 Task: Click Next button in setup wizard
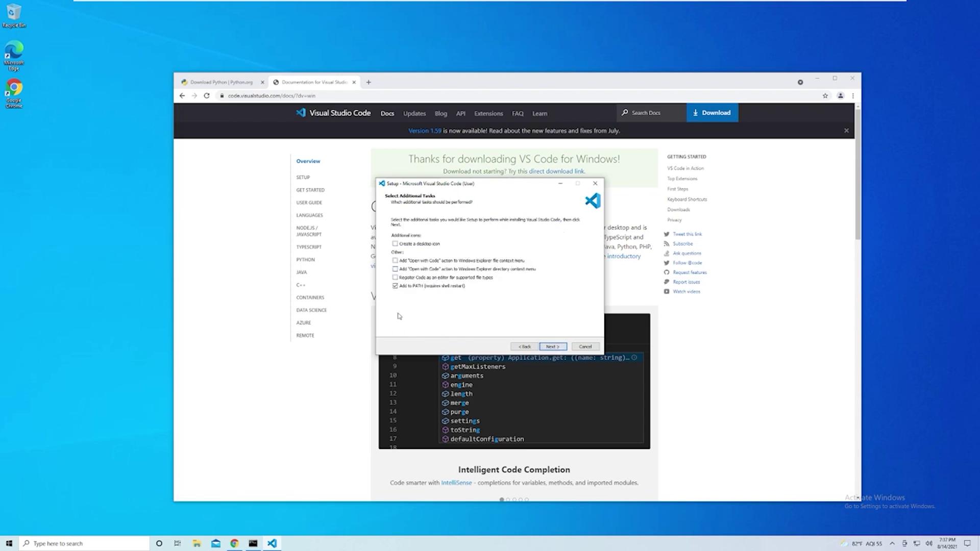[x=553, y=346]
